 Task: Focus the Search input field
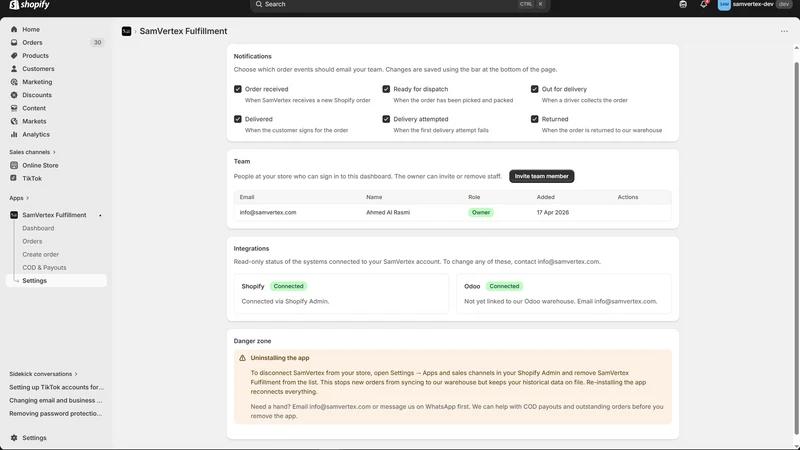[399, 4]
